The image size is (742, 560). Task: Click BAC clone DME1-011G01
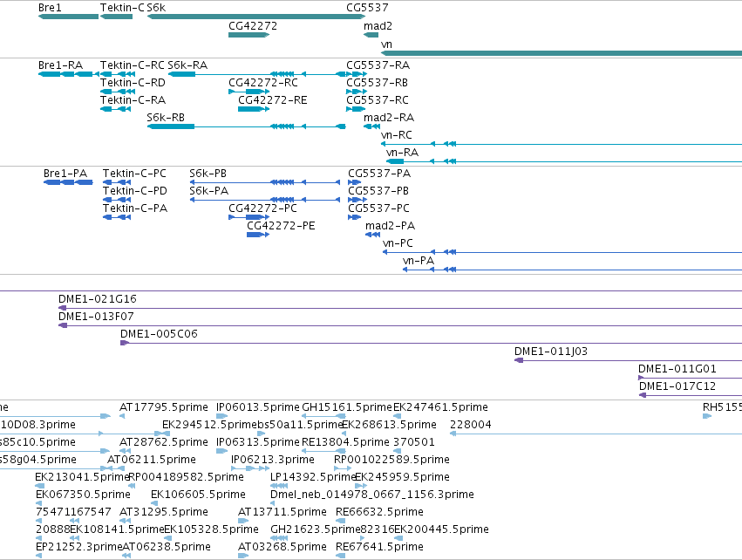click(x=677, y=369)
